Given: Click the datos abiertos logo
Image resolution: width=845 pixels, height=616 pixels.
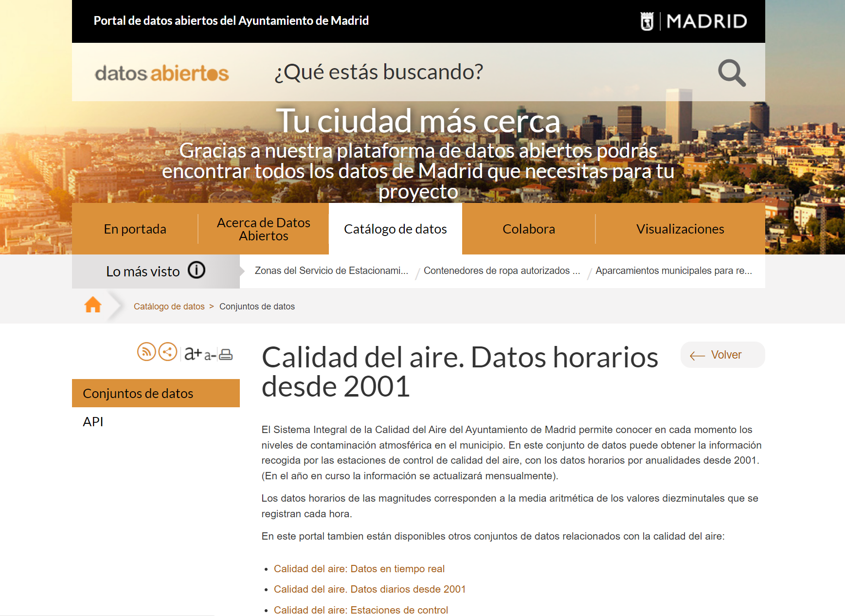Looking at the screenshot, I should (162, 73).
